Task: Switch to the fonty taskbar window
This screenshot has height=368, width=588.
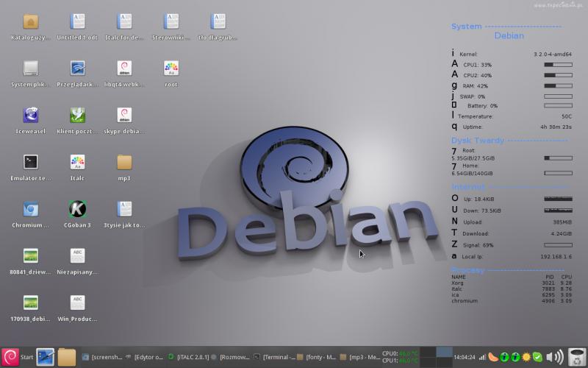Action: pyautogui.click(x=316, y=357)
